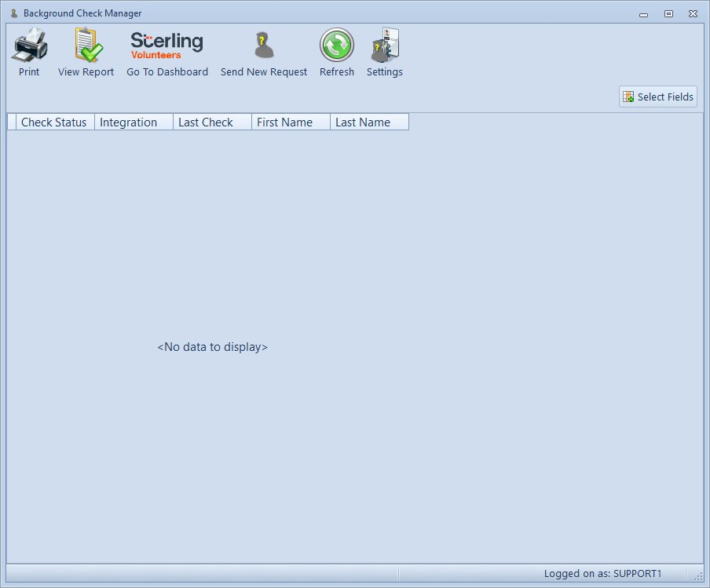Close the Background Check Manager window
This screenshot has width=710, height=588.
click(x=693, y=13)
